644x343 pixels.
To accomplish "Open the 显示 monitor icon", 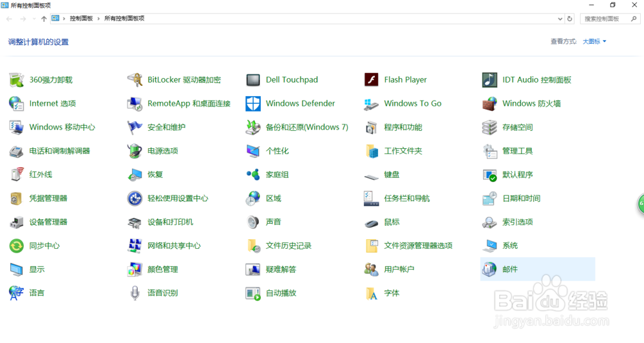I will (17, 269).
